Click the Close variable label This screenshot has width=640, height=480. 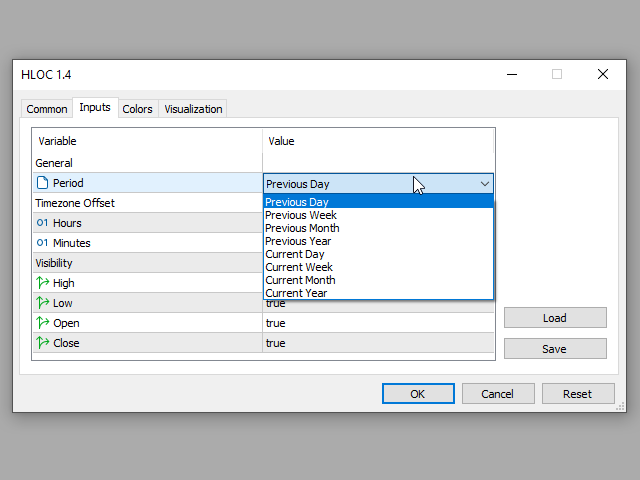(x=66, y=343)
